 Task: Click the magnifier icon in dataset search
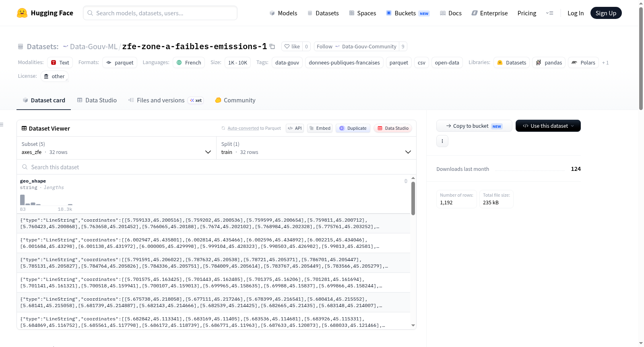(x=25, y=167)
